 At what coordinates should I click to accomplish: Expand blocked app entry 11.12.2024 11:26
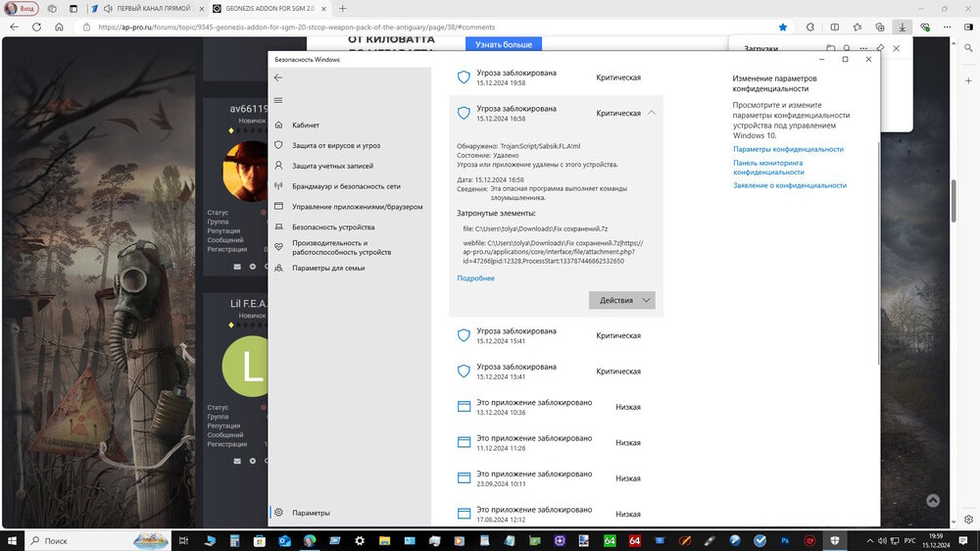[x=556, y=443]
